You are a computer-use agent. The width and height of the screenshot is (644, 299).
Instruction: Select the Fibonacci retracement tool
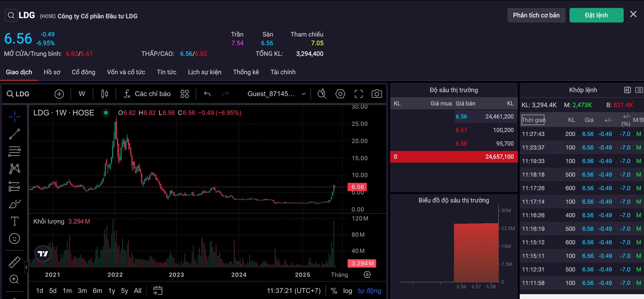pyautogui.click(x=14, y=152)
